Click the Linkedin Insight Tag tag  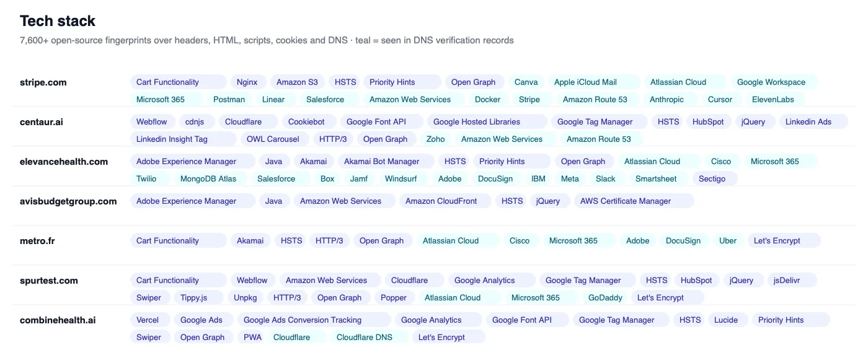click(x=184, y=139)
